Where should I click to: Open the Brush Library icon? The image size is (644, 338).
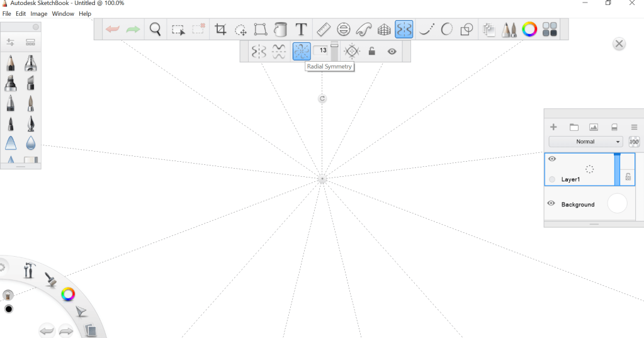point(30,43)
